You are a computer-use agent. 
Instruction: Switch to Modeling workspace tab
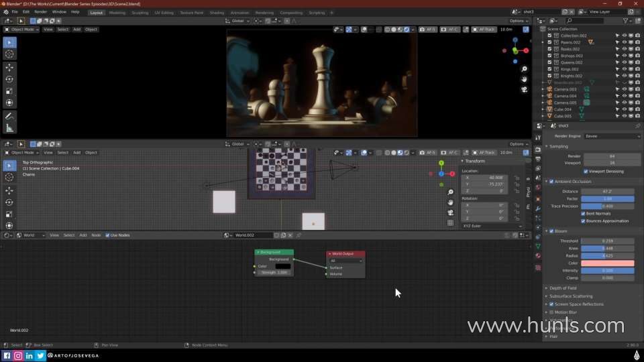tap(117, 13)
